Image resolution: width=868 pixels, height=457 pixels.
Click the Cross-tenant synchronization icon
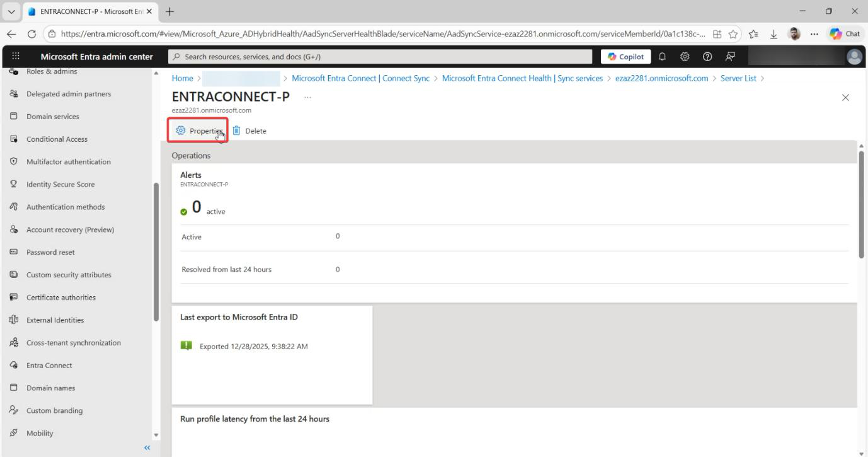pyautogui.click(x=13, y=343)
